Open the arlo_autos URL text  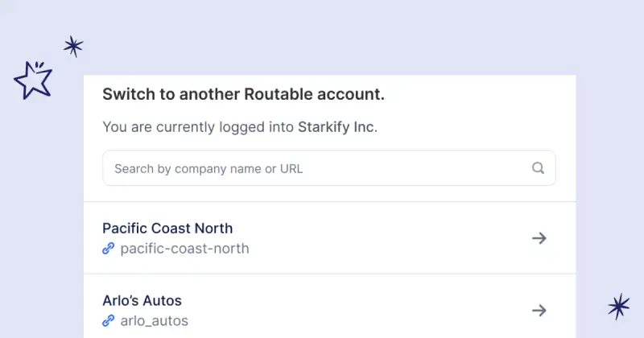(x=154, y=320)
